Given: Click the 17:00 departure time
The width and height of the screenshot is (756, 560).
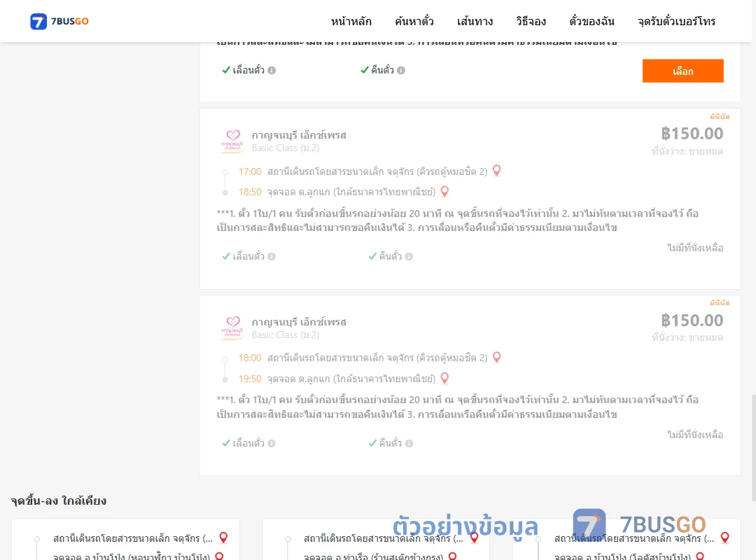Looking at the screenshot, I should click(x=250, y=171).
